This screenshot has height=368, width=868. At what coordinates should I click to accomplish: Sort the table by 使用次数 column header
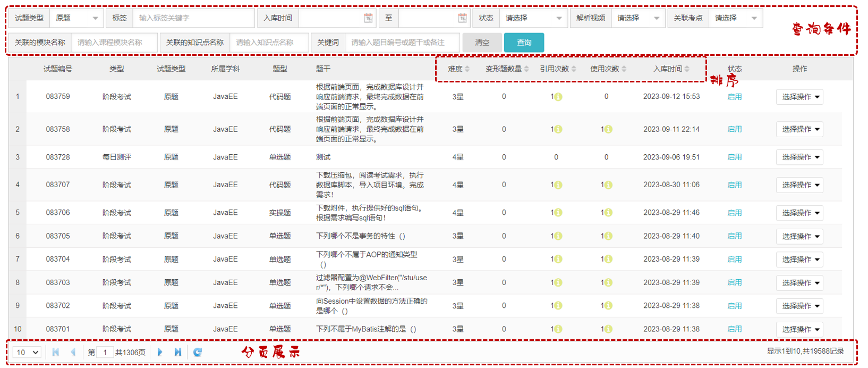click(x=608, y=69)
